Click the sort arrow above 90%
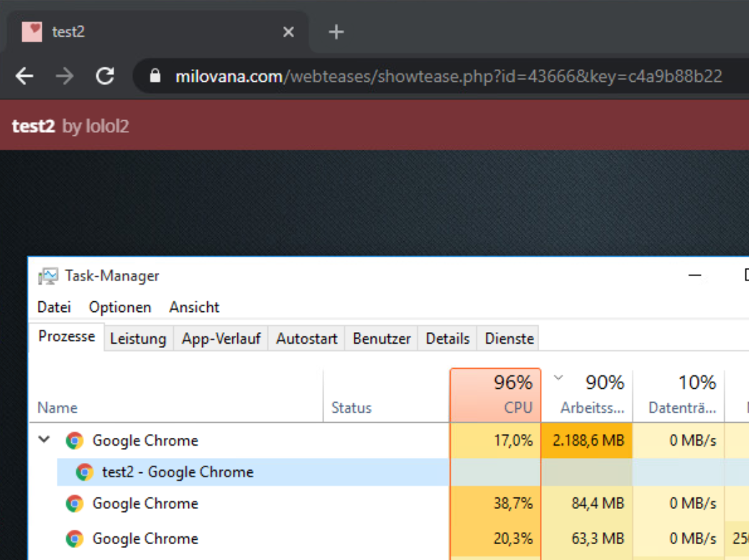Viewport: 749px width, 560px height. point(558,378)
